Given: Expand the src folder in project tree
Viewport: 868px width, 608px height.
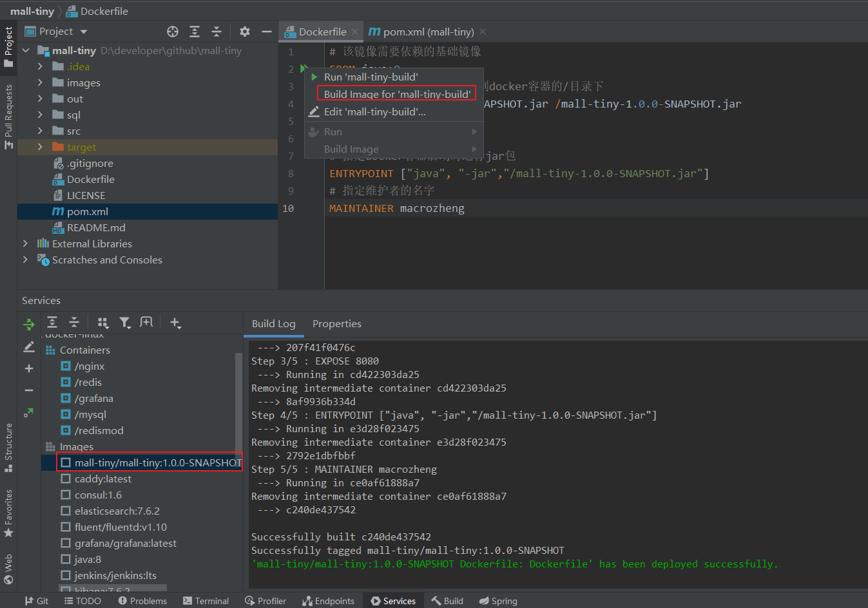Looking at the screenshot, I should [40, 131].
